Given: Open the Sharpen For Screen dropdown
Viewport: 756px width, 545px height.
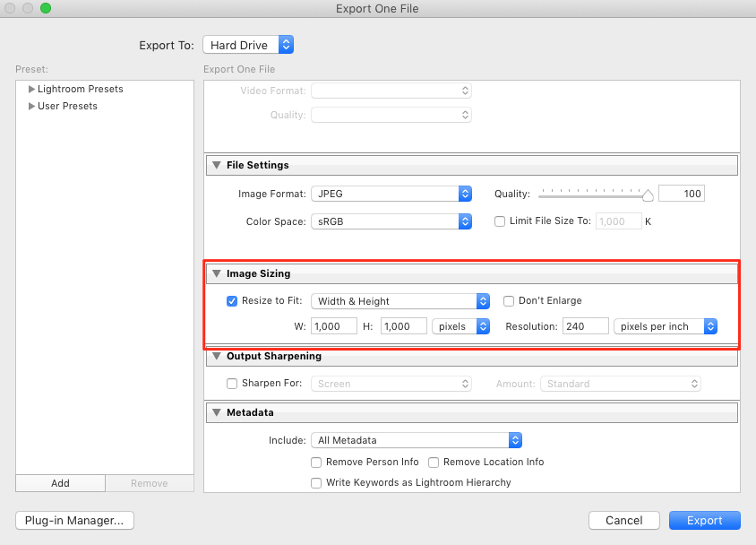Looking at the screenshot, I should click(391, 384).
